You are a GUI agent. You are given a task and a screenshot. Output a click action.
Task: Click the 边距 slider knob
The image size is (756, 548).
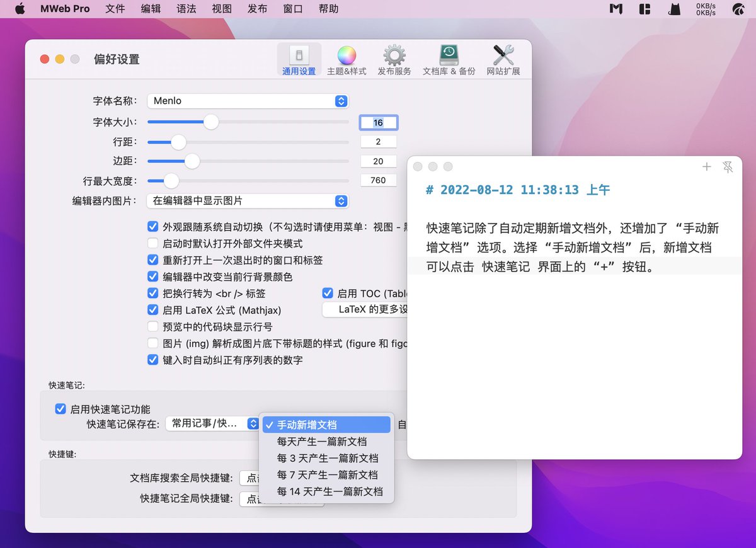click(192, 161)
